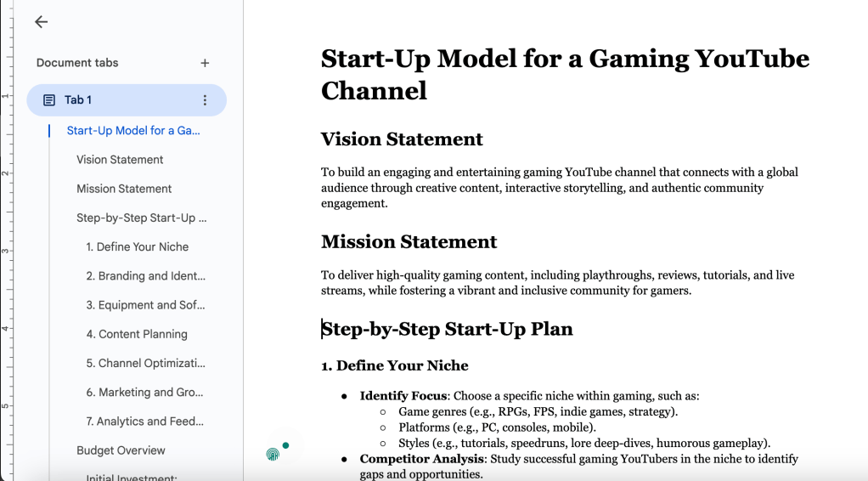Jump to 'Start-Up Model for a Ga...' outline heading
Viewport: 868px width, 481px height.
[133, 131]
